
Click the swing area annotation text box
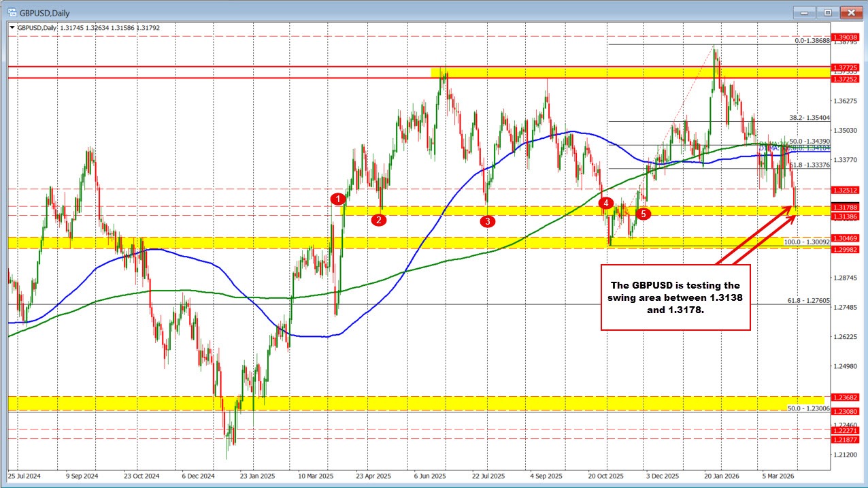point(675,297)
